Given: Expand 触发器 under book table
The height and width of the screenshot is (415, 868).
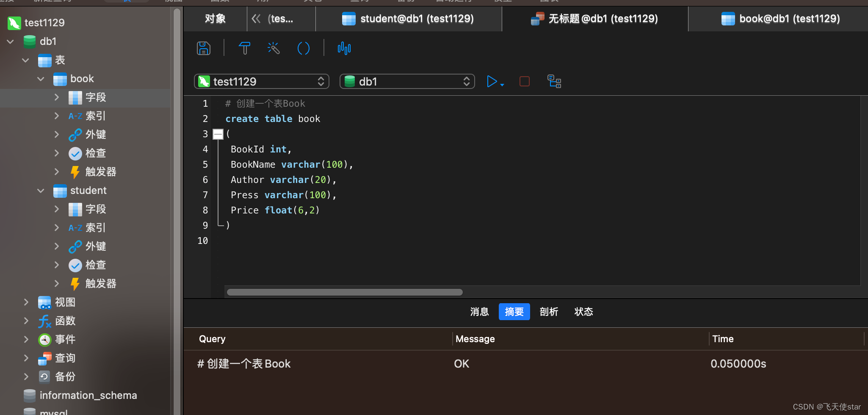Looking at the screenshot, I should coord(57,172).
